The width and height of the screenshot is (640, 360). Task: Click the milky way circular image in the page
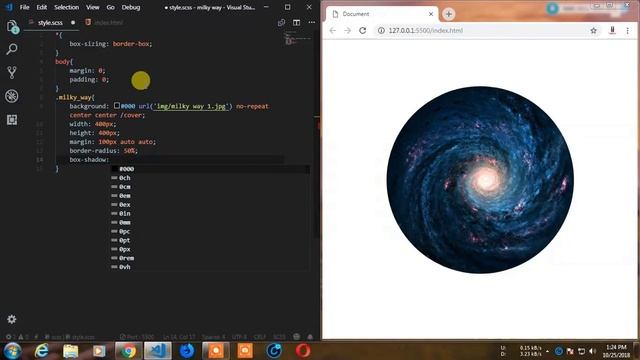point(480,180)
